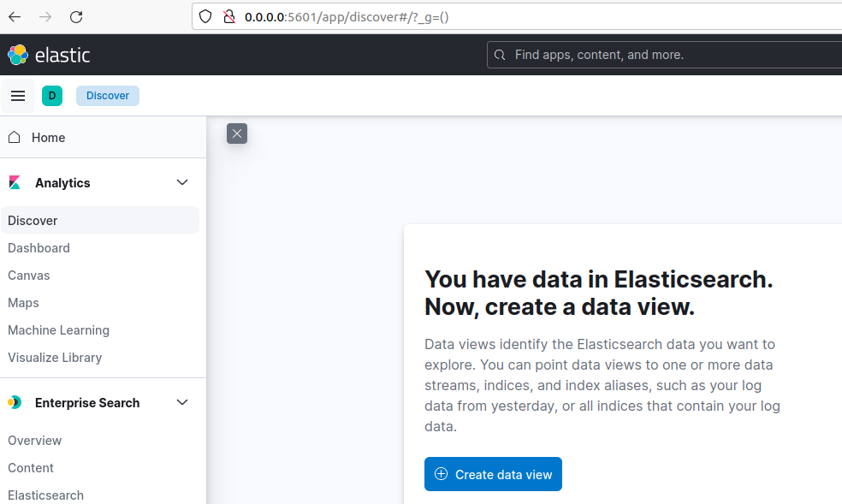The width and height of the screenshot is (842, 504).
Task: Click the browser forward arrow
Action: tap(45, 16)
